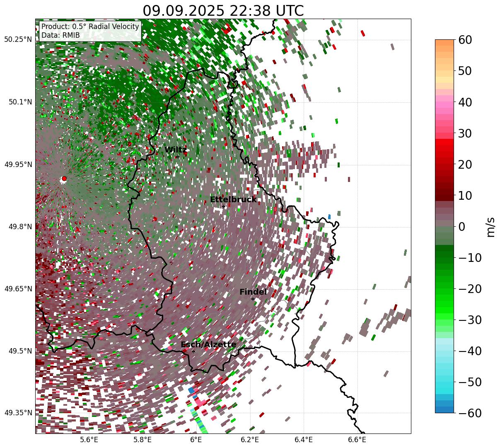The height and width of the screenshot is (448, 500).
Task: Click the colorbar −10 tick label
Action: [x=470, y=258]
